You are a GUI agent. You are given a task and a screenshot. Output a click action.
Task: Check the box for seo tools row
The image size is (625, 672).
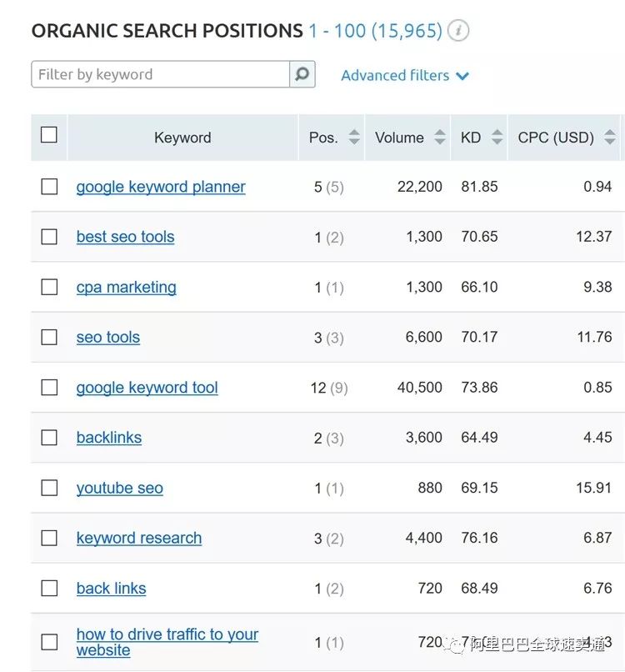click(49, 337)
